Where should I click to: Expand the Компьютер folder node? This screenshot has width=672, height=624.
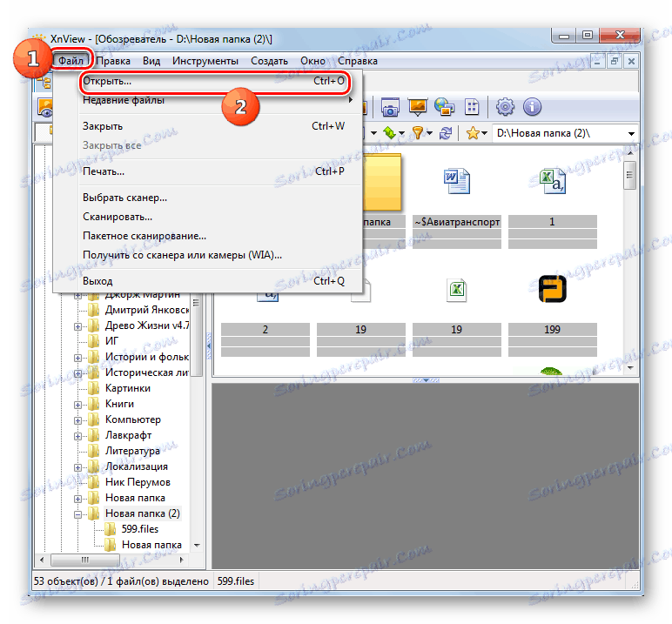pyautogui.click(x=77, y=420)
